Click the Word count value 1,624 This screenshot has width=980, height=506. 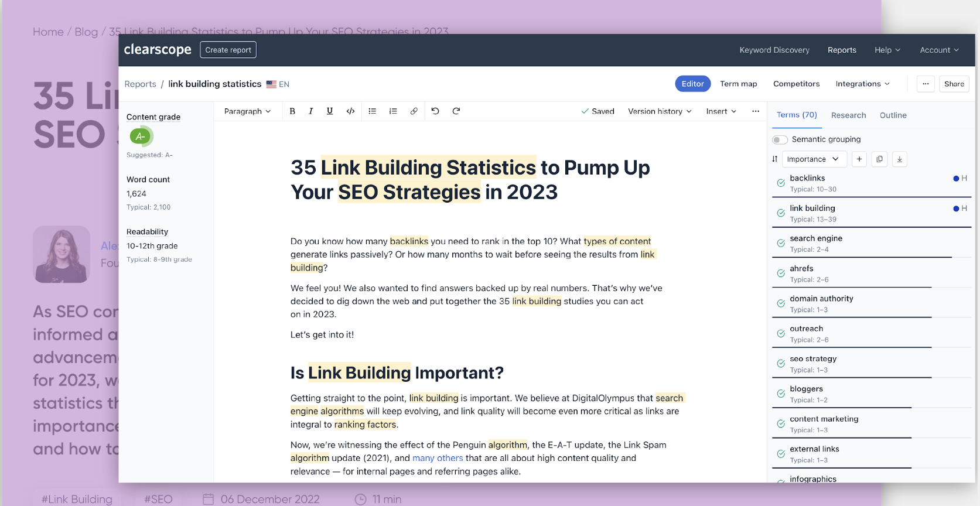tap(136, 194)
